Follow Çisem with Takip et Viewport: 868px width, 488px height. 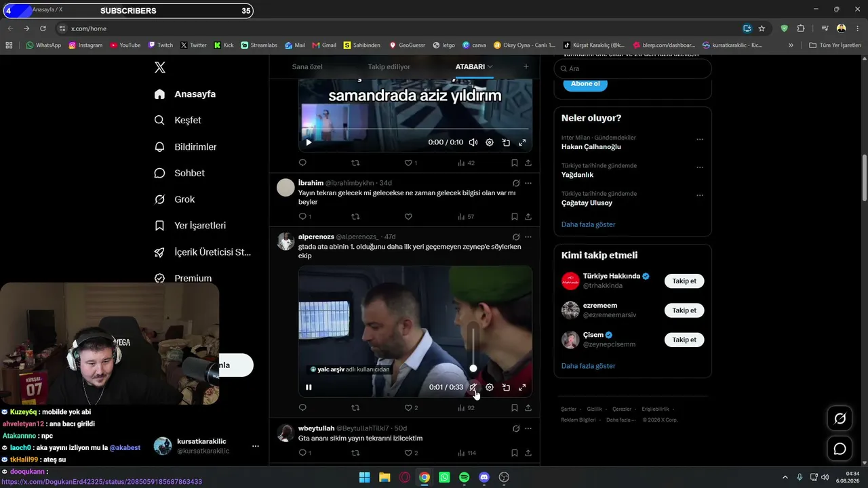coord(684,340)
